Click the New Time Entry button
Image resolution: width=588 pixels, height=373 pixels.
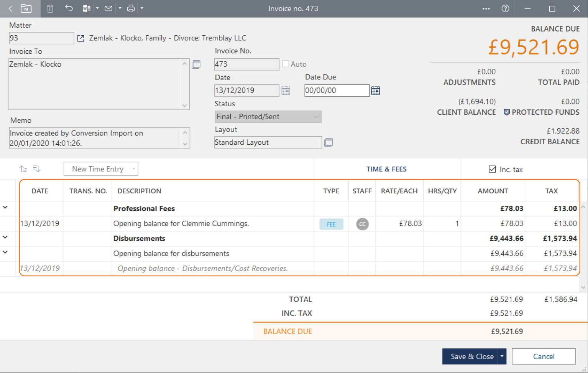click(x=97, y=169)
